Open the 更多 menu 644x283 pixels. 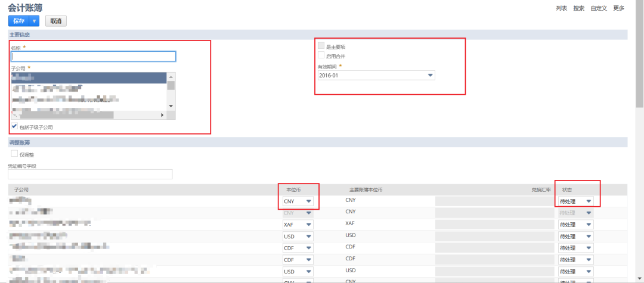point(618,8)
